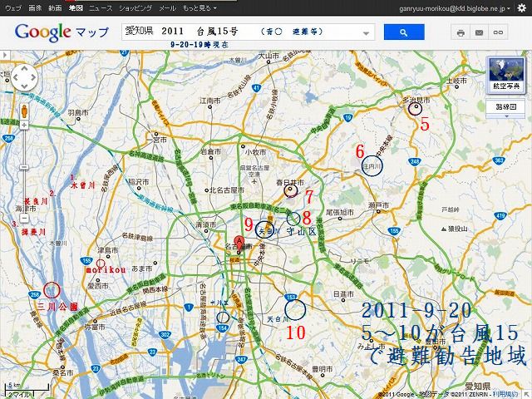The height and width of the screenshot is (399, 532).
Task: Select the 地図 menu item
Action: pyautogui.click(x=76, y=7)
